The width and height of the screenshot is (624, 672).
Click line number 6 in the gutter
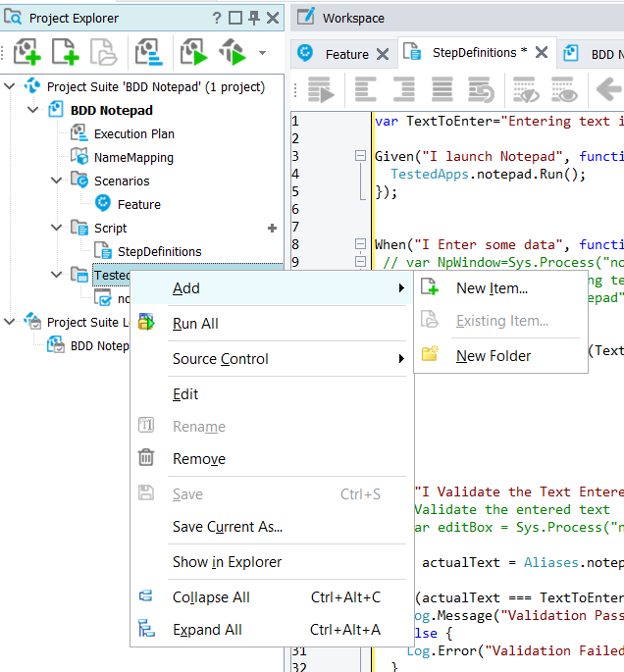(x=295, y=209)
